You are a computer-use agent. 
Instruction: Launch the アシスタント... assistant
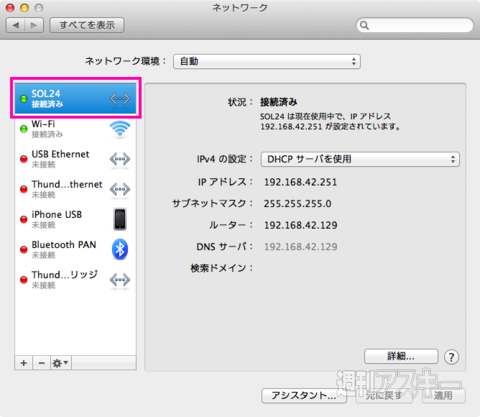coord(304,396)
